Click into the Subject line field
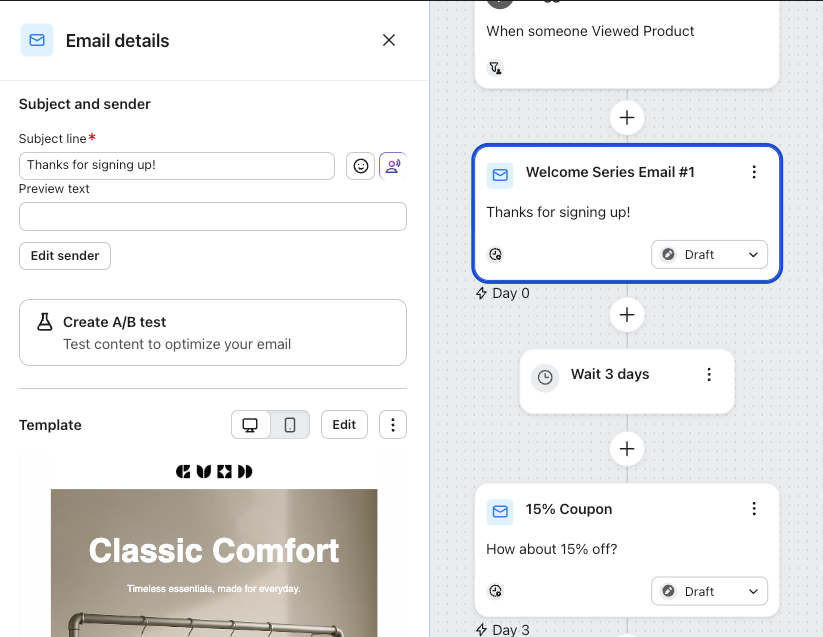Viewport: 823px width, 637px height. click(177, 166)
